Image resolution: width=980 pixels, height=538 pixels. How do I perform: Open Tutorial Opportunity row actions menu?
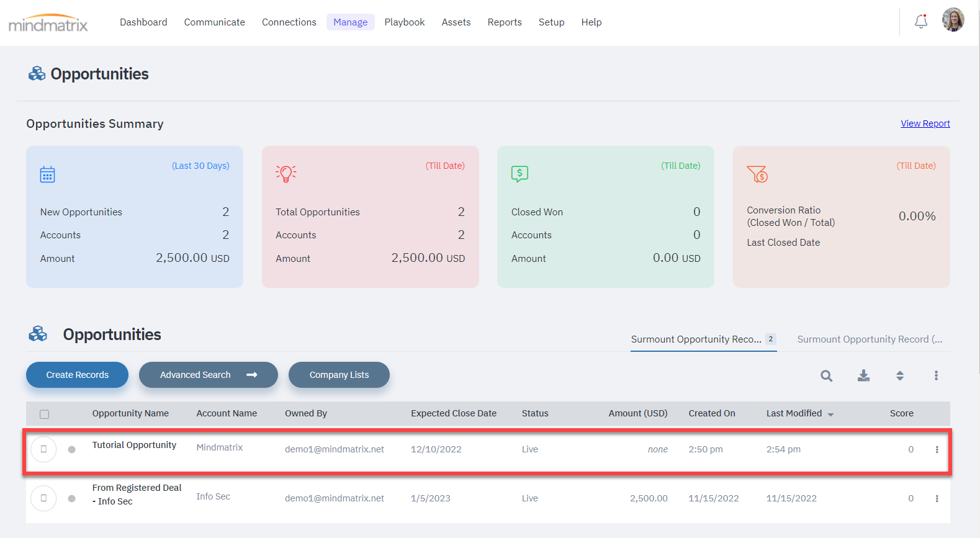coord(937,449)
